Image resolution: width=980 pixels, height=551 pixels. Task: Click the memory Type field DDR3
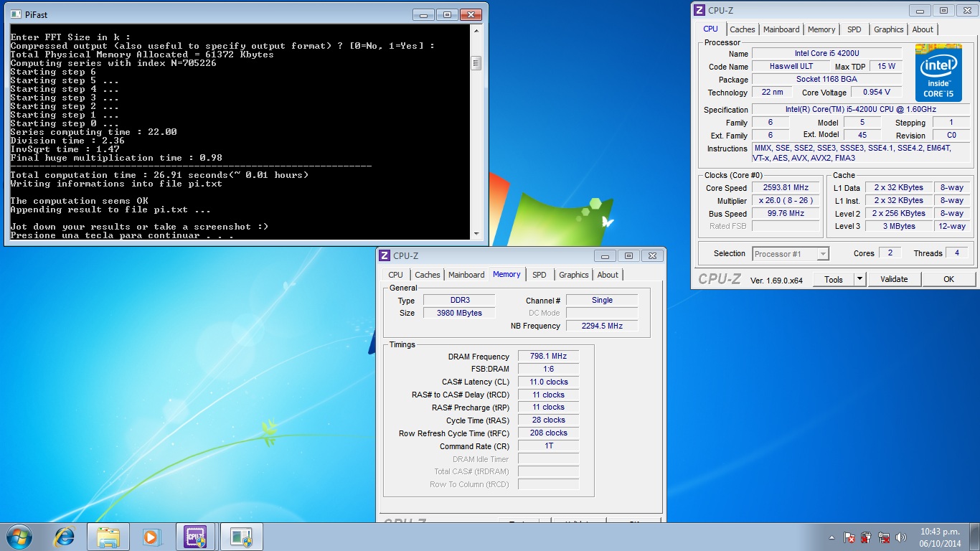pos(458,300)
